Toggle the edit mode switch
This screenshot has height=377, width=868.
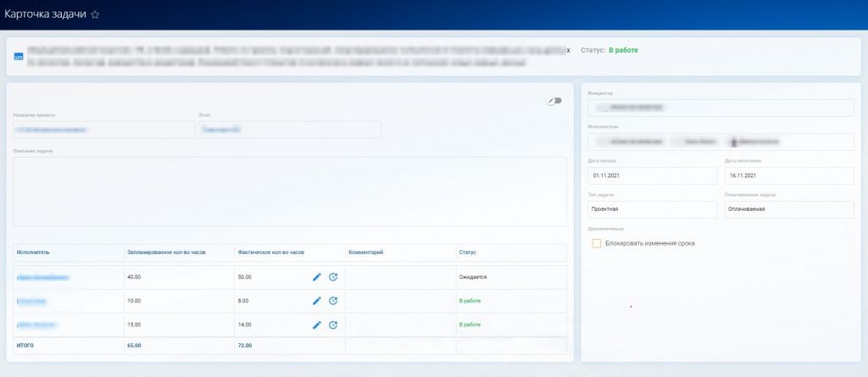point(554,101)
